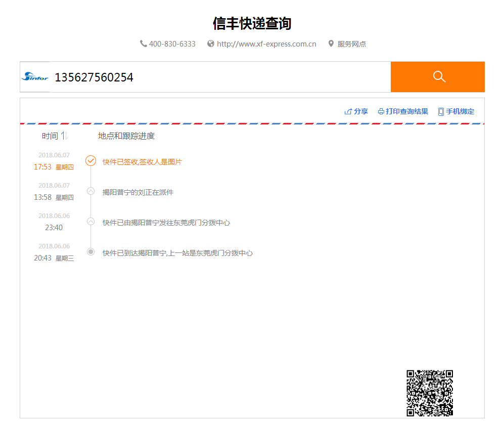Click the 20:43 星期三 timestamp
This screenshot has height=428, width=504.
(x=54, y=258)
